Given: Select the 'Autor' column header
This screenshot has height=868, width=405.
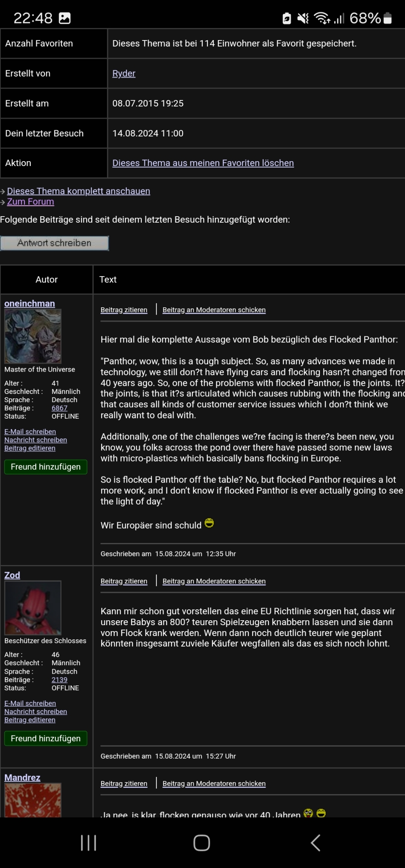Looking at the screenshot, I should (47, 279).
